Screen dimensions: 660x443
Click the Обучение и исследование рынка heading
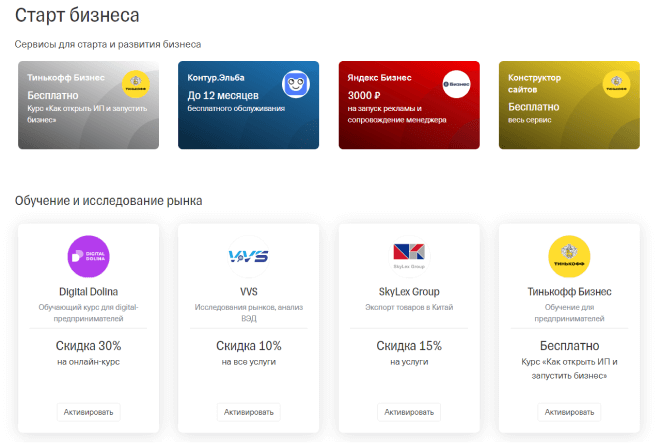(x=108, y=201)
